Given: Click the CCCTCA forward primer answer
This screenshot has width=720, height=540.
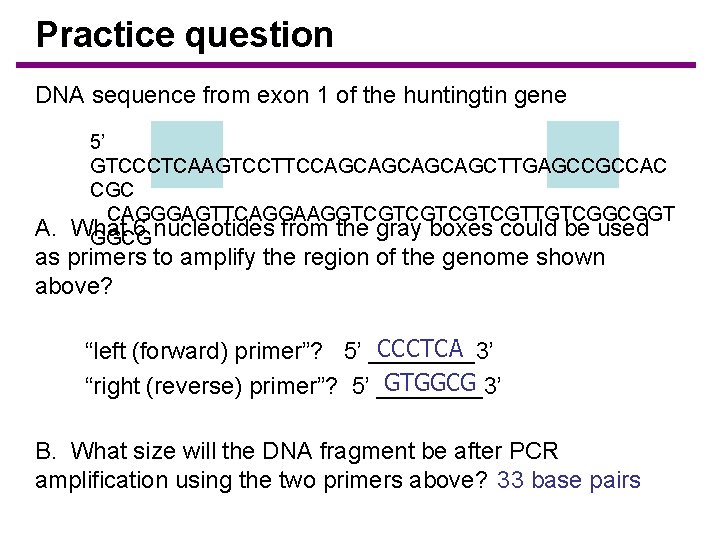Looking at the screenshot, I should pyautogui.click(x=422, y=349).
